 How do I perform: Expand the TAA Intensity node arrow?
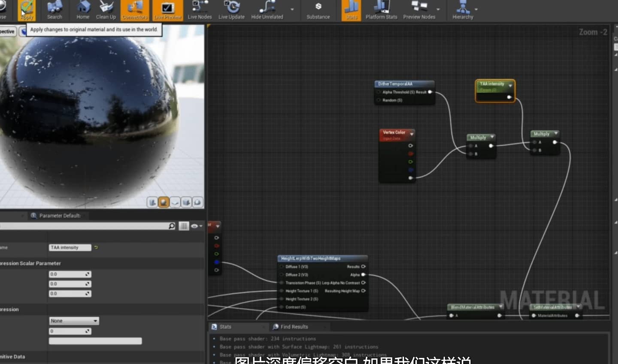coord(510,85)
